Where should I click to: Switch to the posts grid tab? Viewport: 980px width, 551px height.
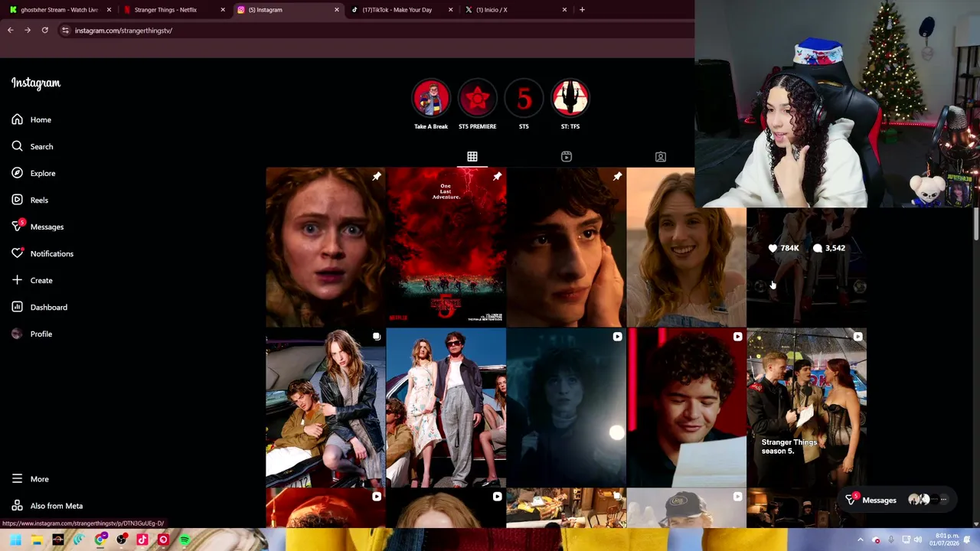coord(472,156)
